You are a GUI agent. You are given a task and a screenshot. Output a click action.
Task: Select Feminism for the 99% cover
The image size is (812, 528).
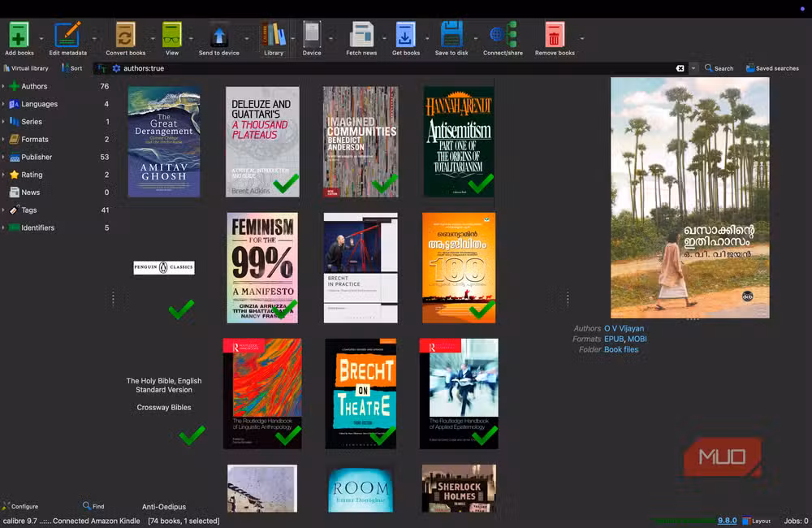pyautogui.click(x=262, y=268)
